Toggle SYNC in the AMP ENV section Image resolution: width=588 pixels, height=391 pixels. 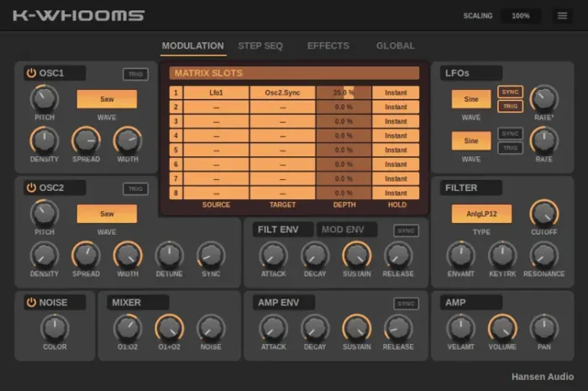[406, 304]
